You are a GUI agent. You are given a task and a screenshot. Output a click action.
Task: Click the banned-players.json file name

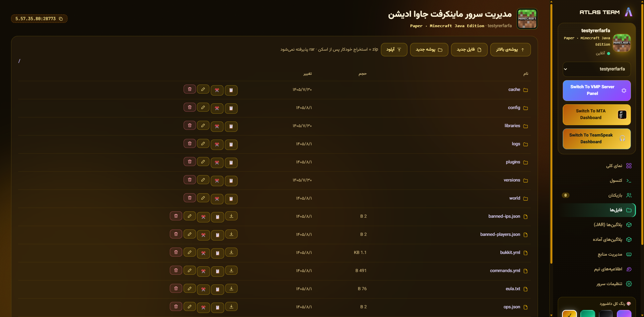[x=500, y=234]
